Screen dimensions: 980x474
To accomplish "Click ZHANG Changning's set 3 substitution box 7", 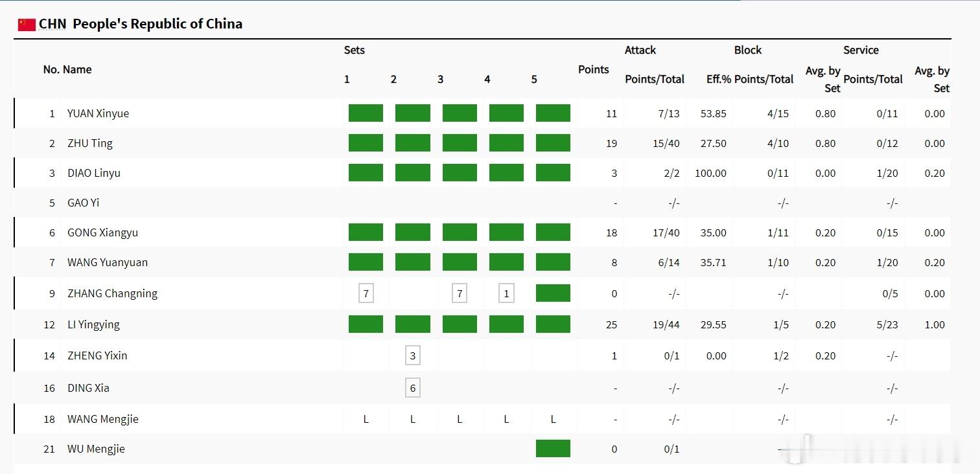I will 460,293.
